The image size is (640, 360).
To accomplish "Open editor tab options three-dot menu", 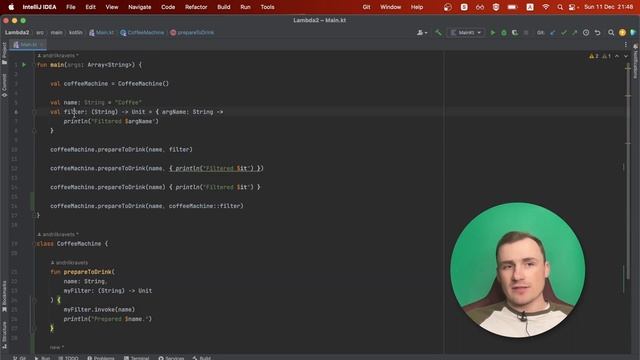I will tap(626, 44).
